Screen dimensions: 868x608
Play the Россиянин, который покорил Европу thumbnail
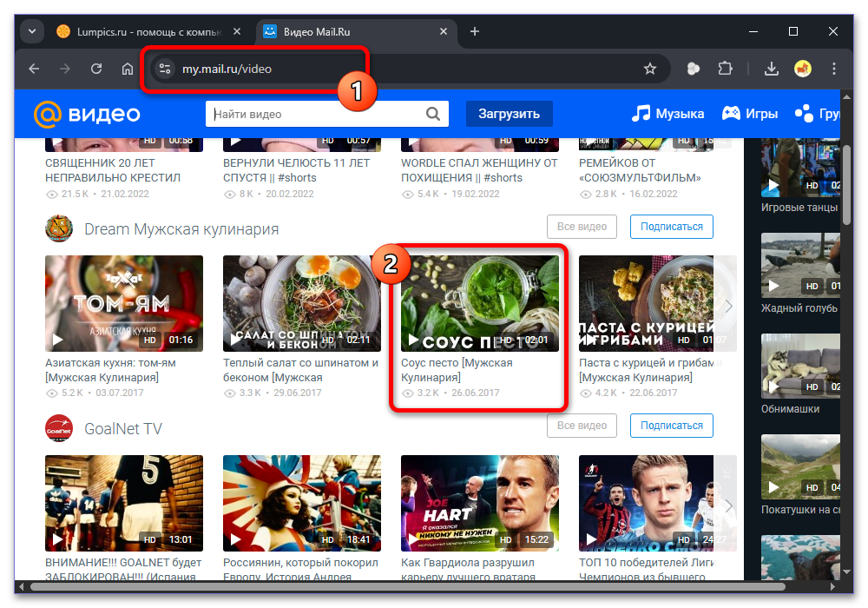tap(302, 504)
